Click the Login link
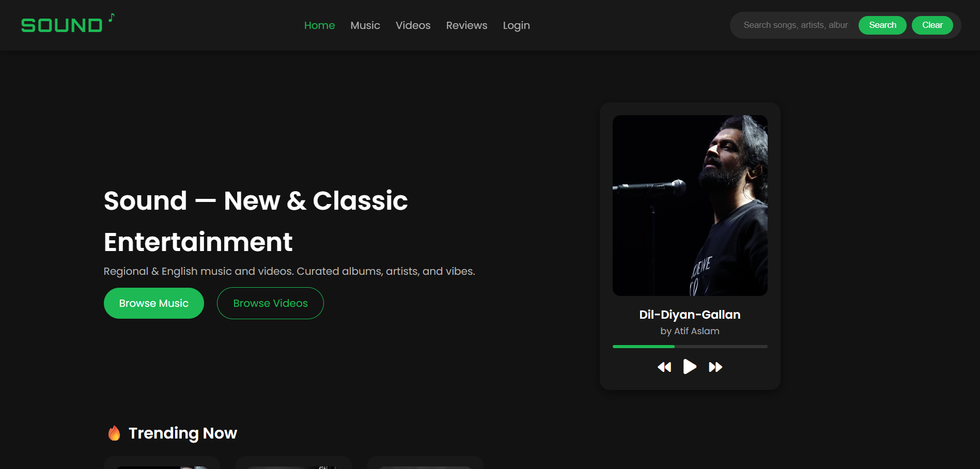Image resolution: width=980 pixels, height=469 pixels. click(x=516, y=25)
